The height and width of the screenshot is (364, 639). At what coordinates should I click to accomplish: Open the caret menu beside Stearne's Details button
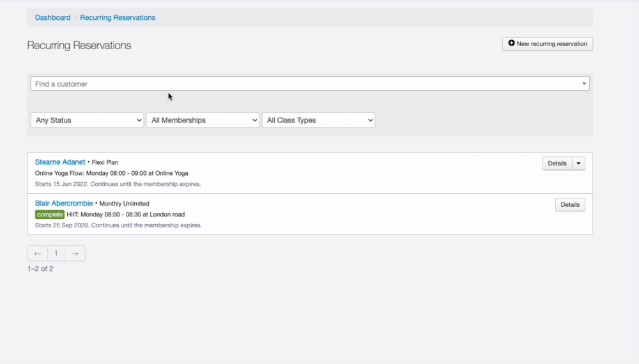coord(578,163)
